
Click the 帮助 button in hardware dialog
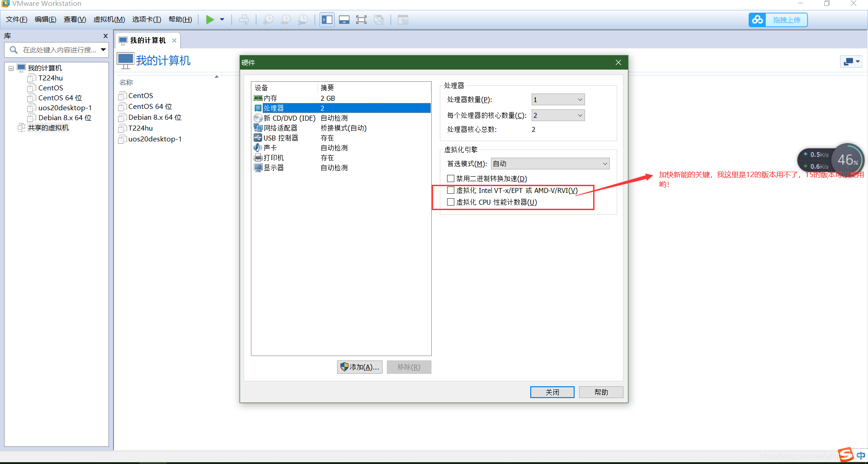[x=601, y=392]
